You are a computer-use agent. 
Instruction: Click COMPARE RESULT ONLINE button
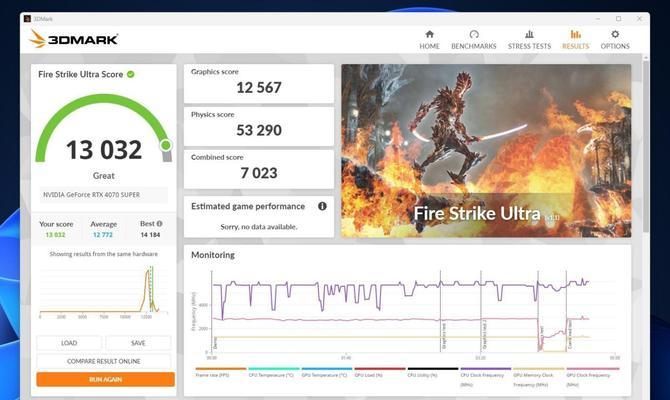point(103,361)
